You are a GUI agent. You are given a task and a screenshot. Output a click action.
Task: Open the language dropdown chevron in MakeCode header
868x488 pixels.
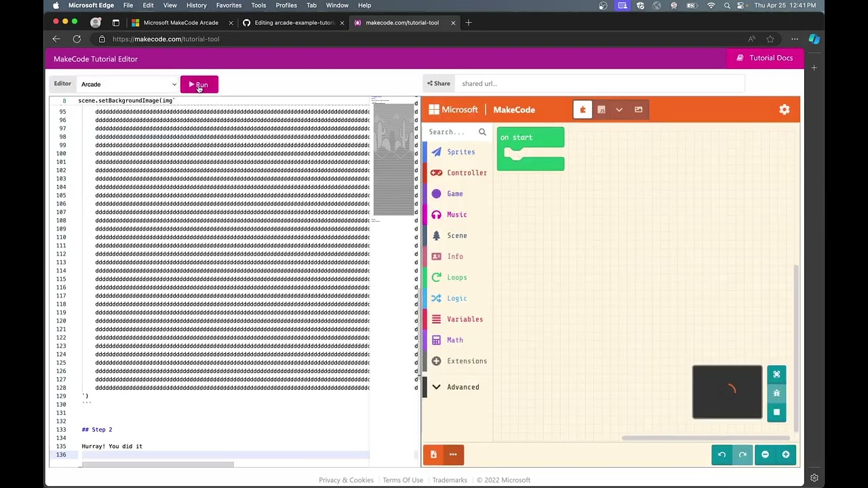tap(619, 110)
